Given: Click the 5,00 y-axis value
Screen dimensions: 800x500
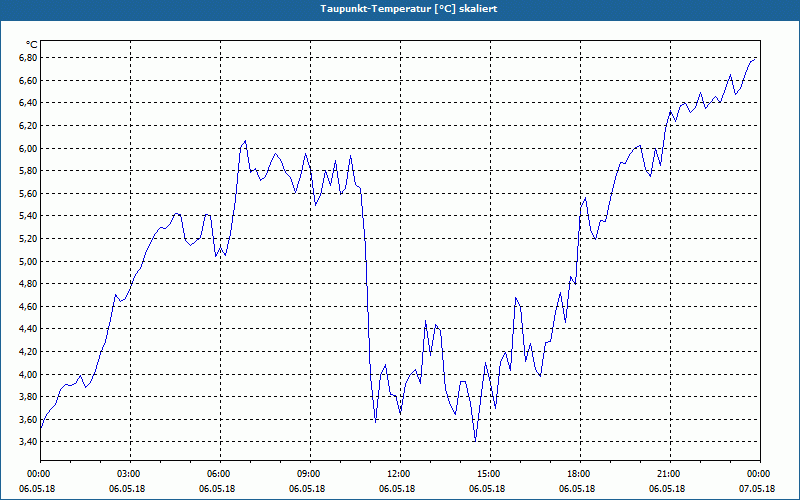Looking at the screenshot, I should tap(29, 261).
